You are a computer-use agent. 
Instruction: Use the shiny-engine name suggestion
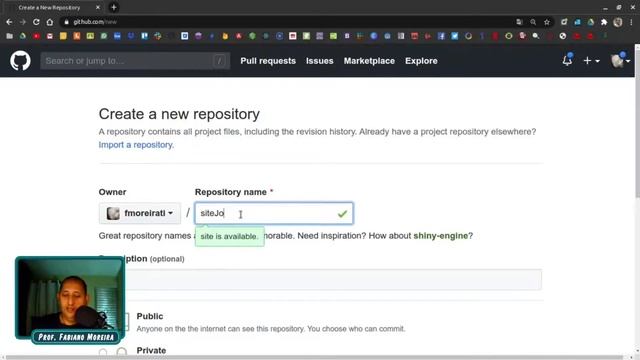(x=440, y=236)
